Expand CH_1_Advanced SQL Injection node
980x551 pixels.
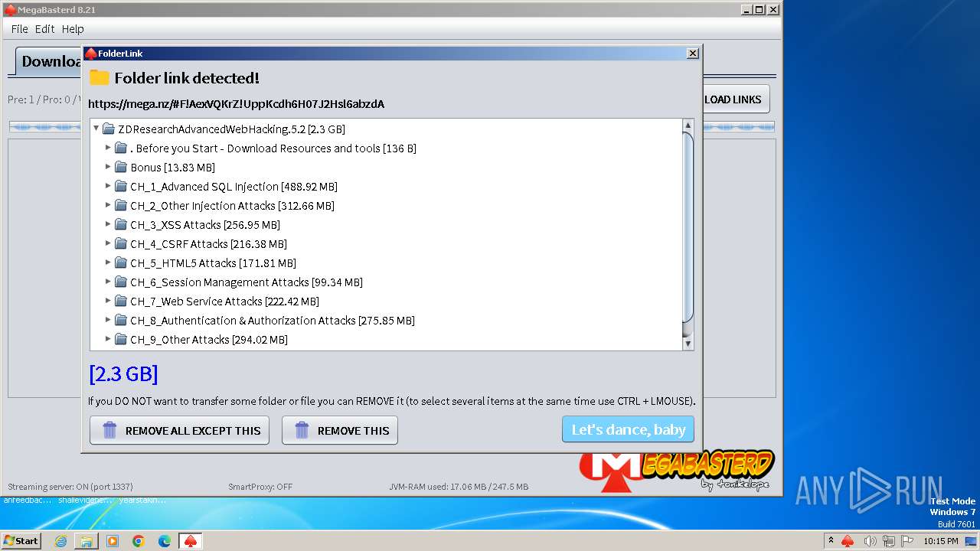[108, 186]
